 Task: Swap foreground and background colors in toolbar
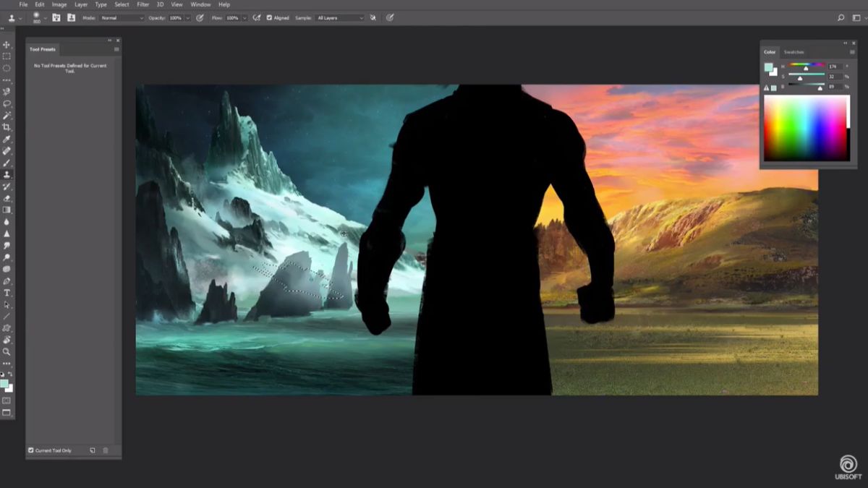point(10,374)
